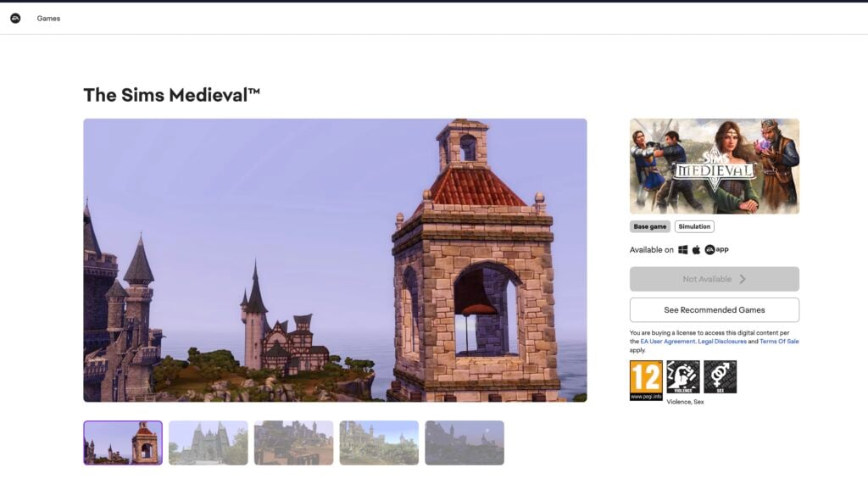Select the bell tower screenshot thumbnail

tap(123, 443)
